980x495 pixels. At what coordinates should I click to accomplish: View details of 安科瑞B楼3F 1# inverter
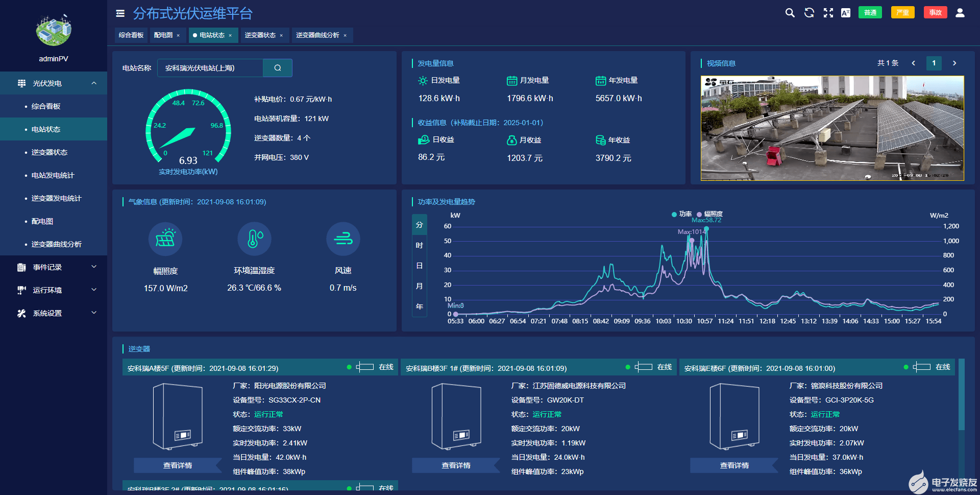pyautogui.click(x=456, y=465)
